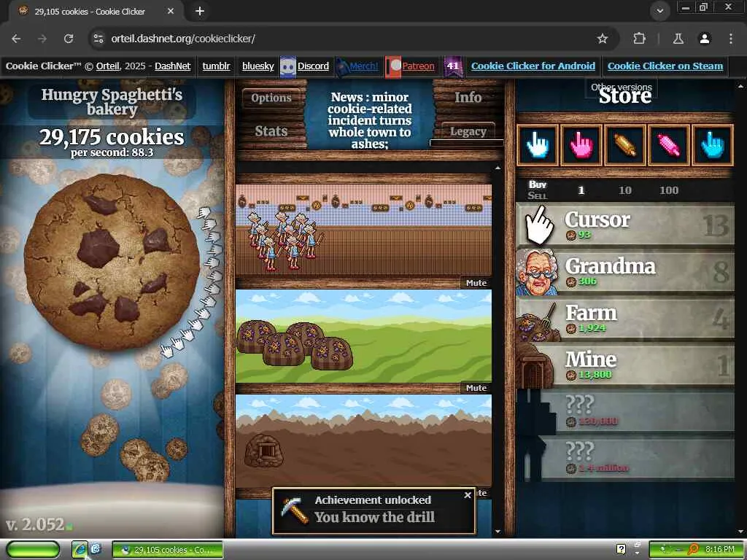This screenshot has width=747, height=560.
Task: Buy the first white cursor upgrade
Action: [x=538, y=145]
